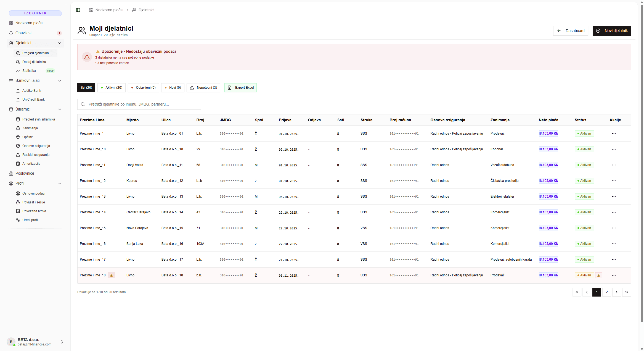Image resolution: width=644 pixels, height=351 pixels.
Task: Filter by Odjavljeni (0) employees
Action: pos(143,88)
